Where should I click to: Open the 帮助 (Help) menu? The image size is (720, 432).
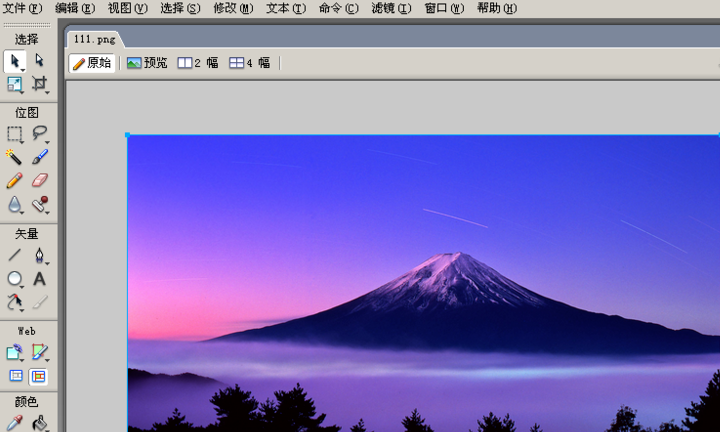[x=497, y=8]
